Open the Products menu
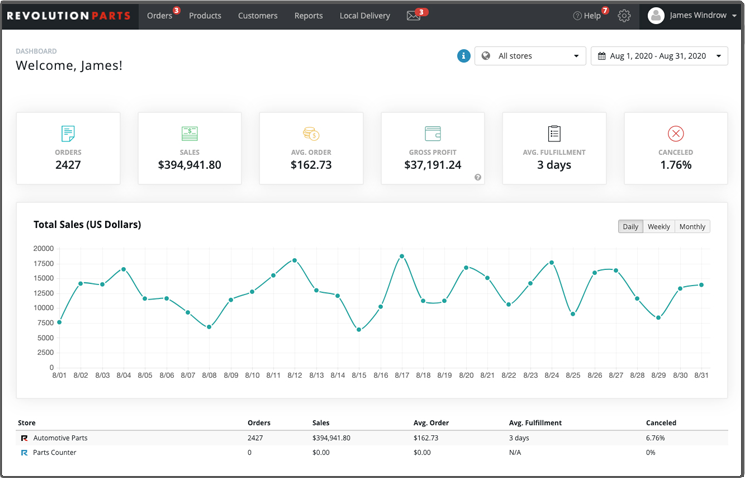The image size is (745, 478). (x=205, y=16)
